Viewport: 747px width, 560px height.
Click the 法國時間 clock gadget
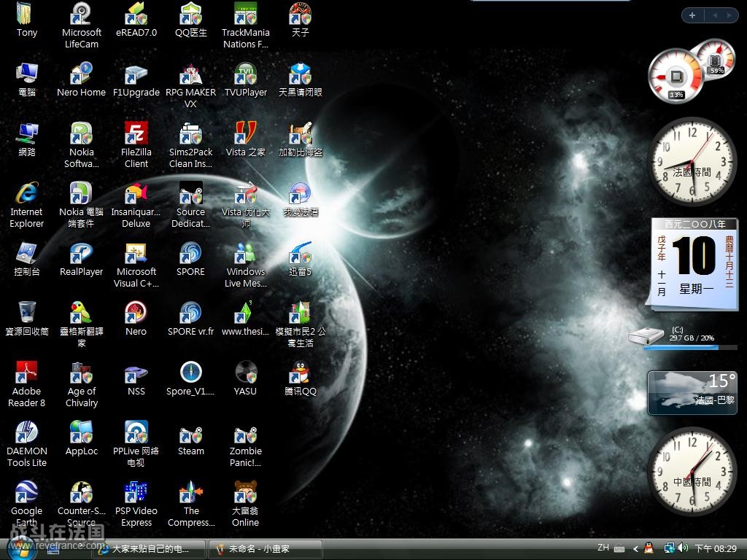692,162
